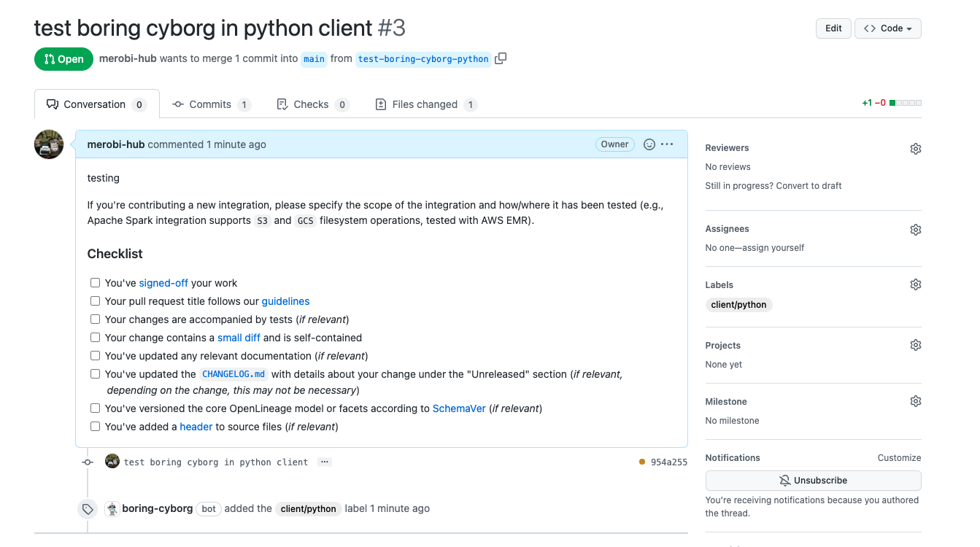This screenshot has width=980, height=547.
Task: Check the "accompanied by tests" checklist item
Action: click(95, 319)
